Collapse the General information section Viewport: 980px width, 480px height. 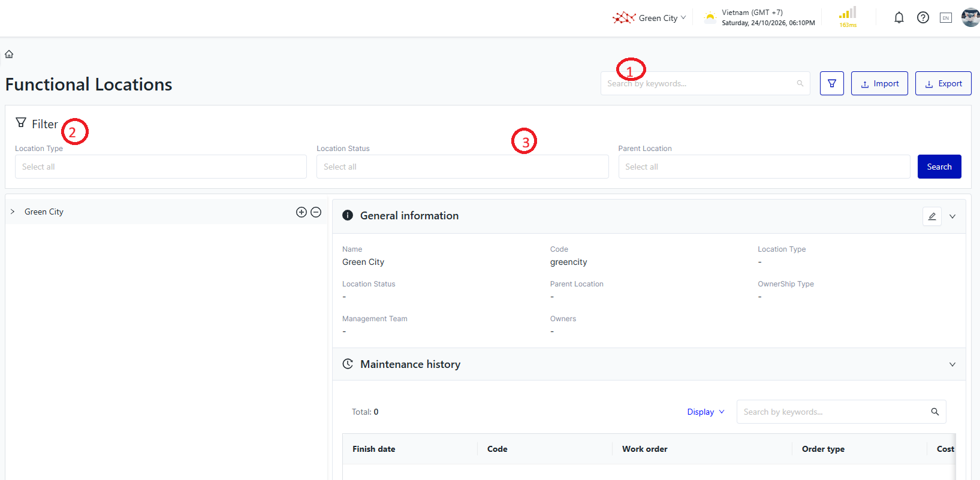click(952, 216)
